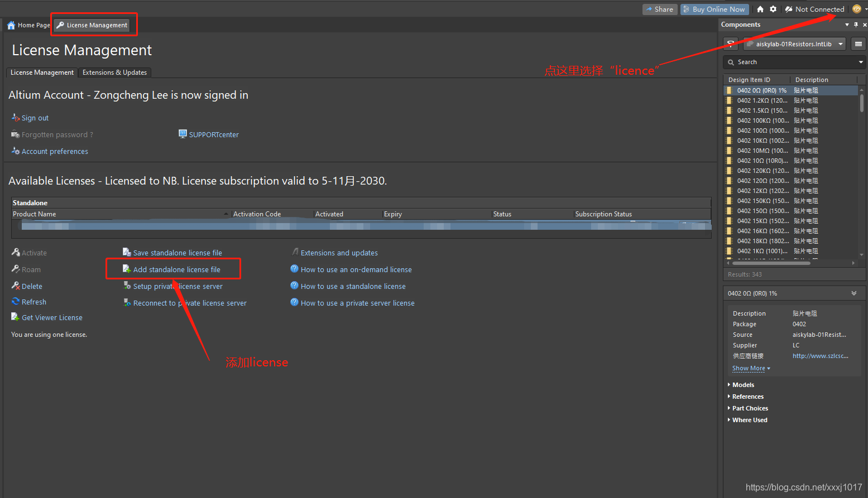Click the SUPPORTcenter monitor icon

click(x=183, y=134)
